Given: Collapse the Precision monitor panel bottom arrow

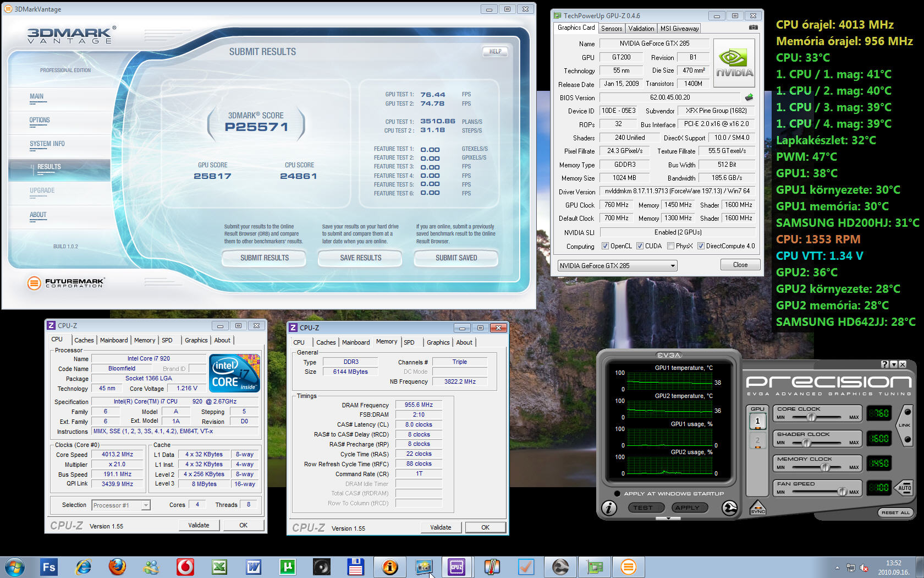Looking at the screenshot, I should click(x=668, y=519).
